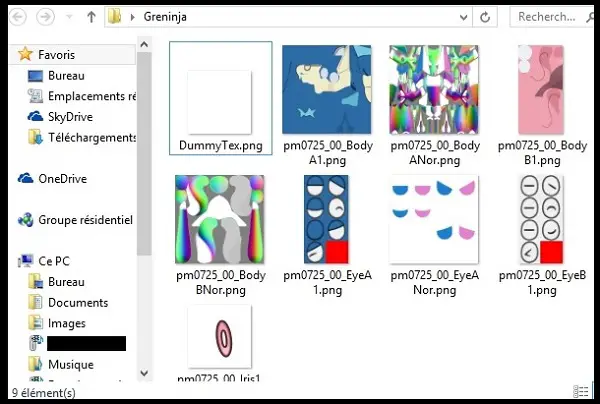Select the pm0725_00_BodyBNor.png thumbnail

[220, 219]
